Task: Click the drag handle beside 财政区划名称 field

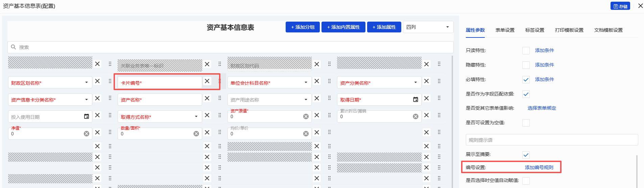Action: click(x=110, y=81)
